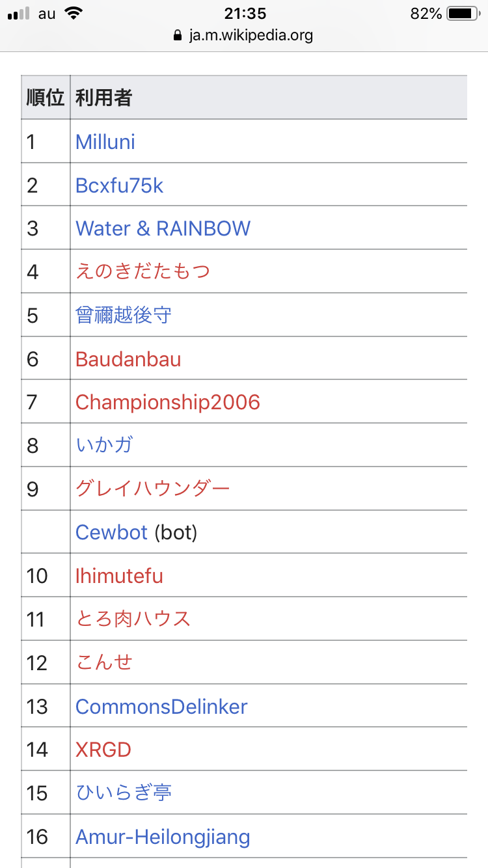
Task: Open user page for Milluni
Action: [x=105, y=142]
